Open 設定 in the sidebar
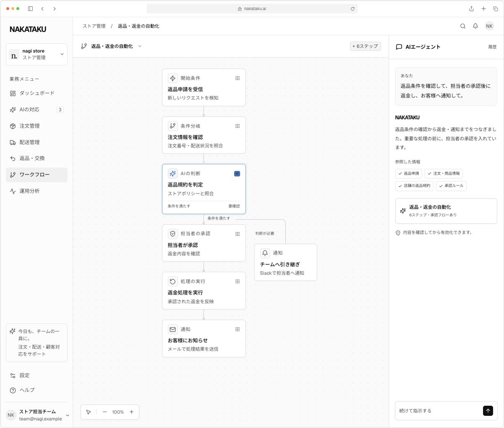 point(37,375)
